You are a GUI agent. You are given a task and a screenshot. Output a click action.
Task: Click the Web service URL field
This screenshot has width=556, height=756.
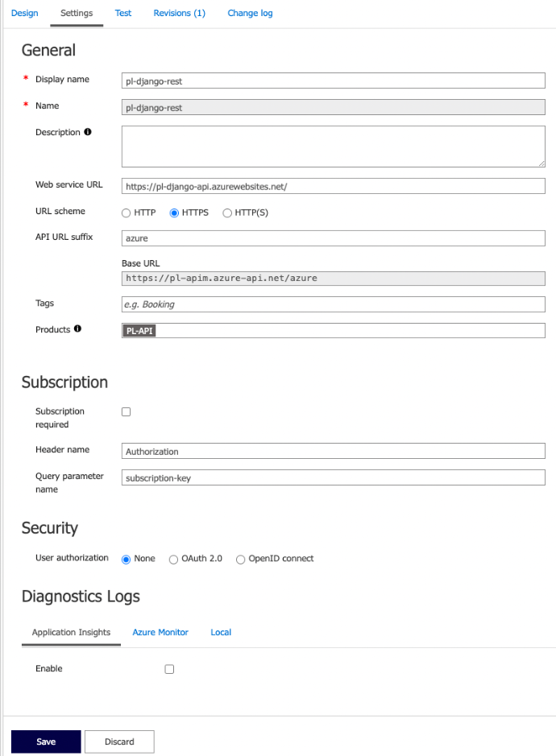click(334, 186)
